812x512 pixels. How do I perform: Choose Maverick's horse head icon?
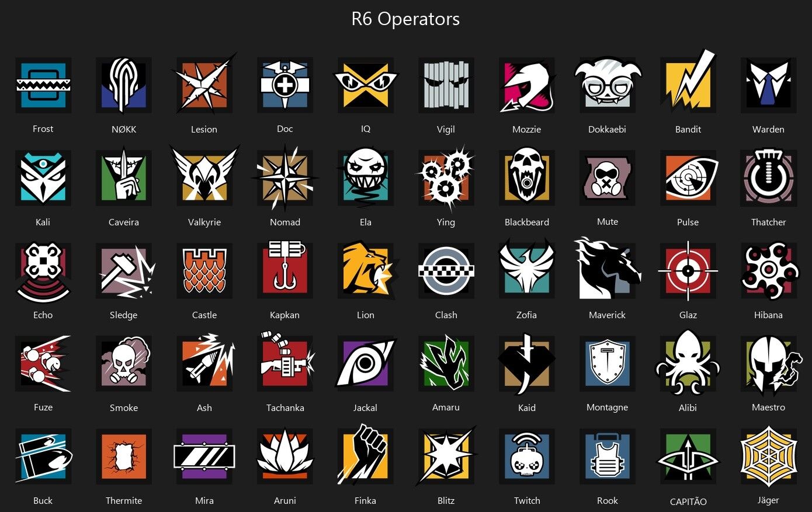click(608, 269)
